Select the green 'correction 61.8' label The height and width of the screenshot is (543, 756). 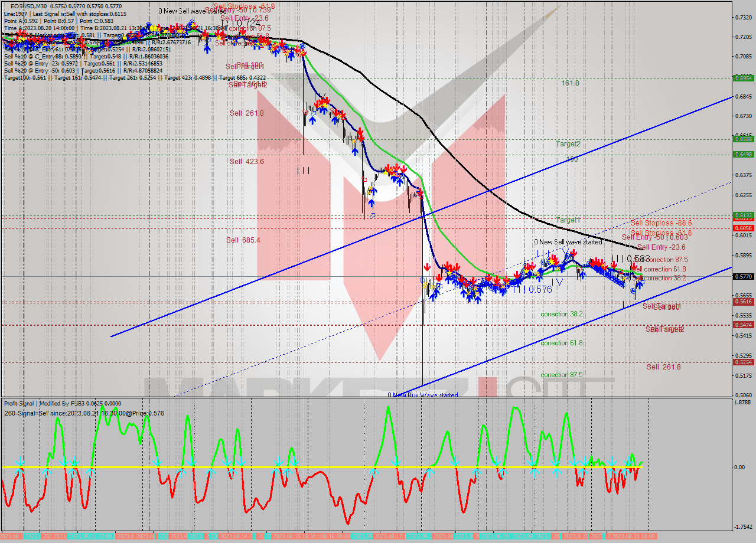coord(562,343)
